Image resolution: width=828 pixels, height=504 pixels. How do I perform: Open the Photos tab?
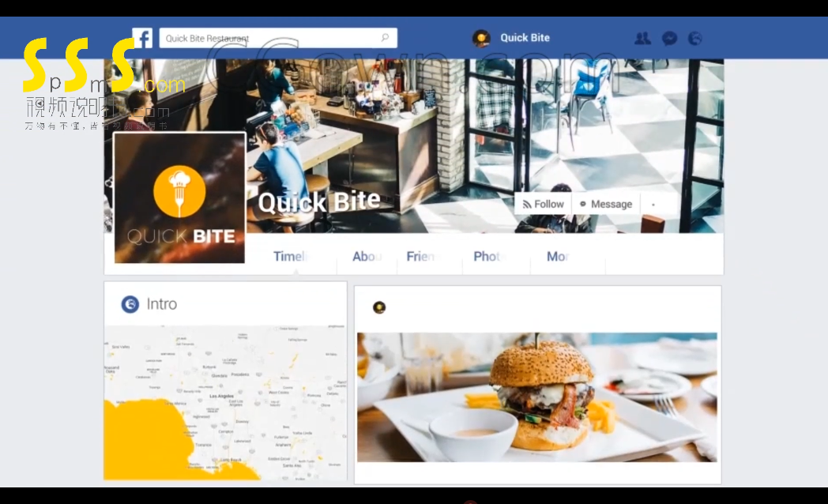pyautogui.click(x=490, y=257)
